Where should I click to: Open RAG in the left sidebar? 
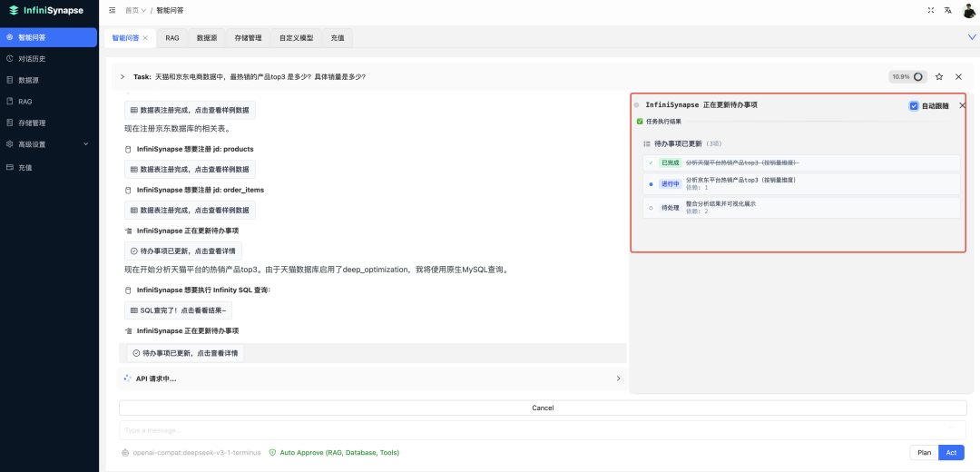click(49, 102)
